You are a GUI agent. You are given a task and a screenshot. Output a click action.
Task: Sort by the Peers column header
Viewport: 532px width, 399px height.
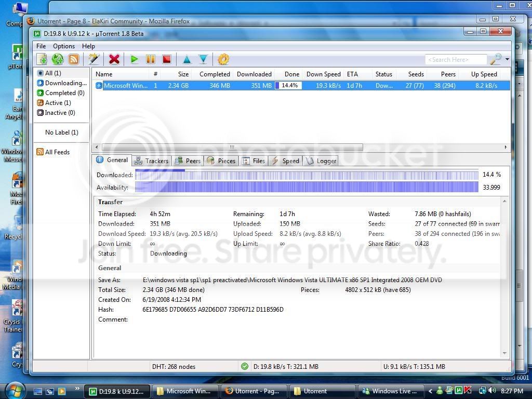(x=444, y=74)
